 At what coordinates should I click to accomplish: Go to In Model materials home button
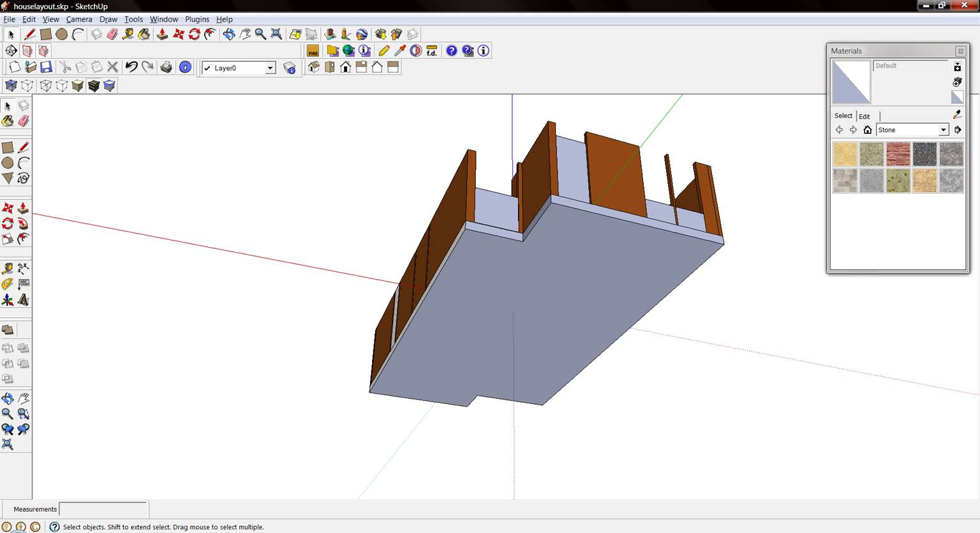coord(867,130)
